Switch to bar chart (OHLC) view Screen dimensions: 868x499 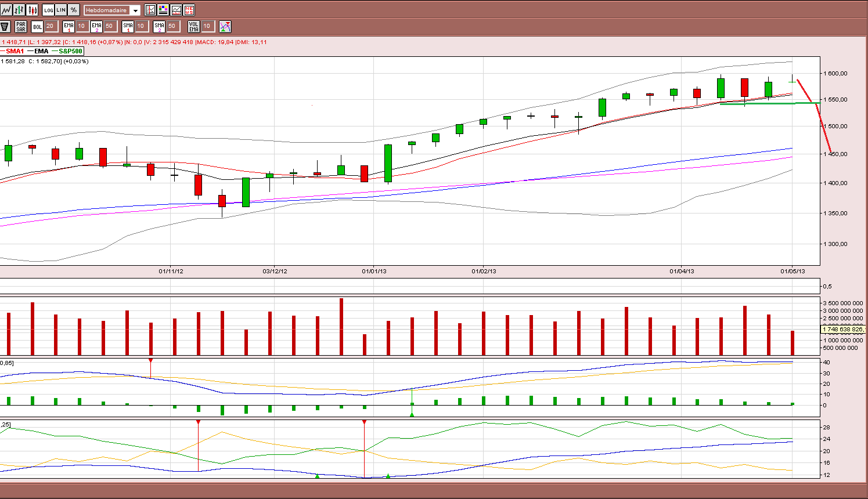click(19, 10)
